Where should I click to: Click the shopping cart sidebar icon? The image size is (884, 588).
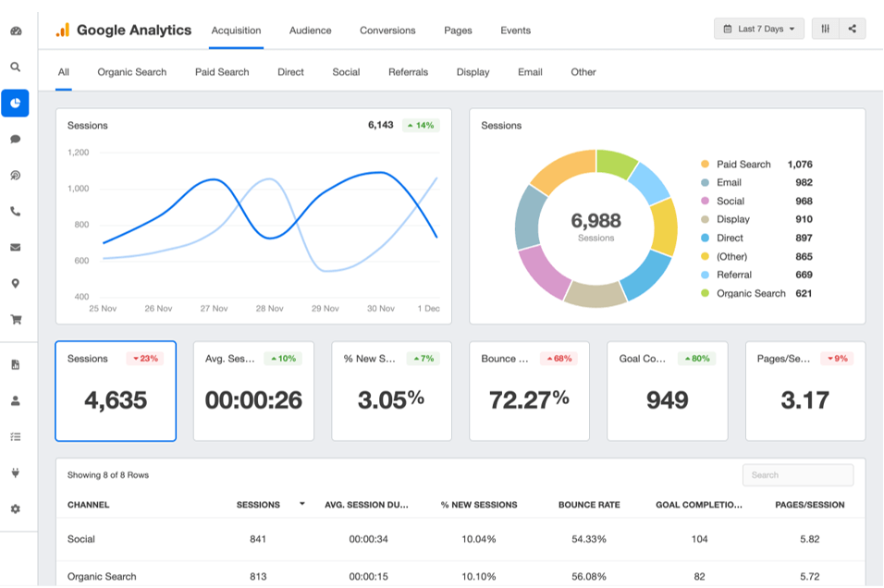tap(16, 319)
